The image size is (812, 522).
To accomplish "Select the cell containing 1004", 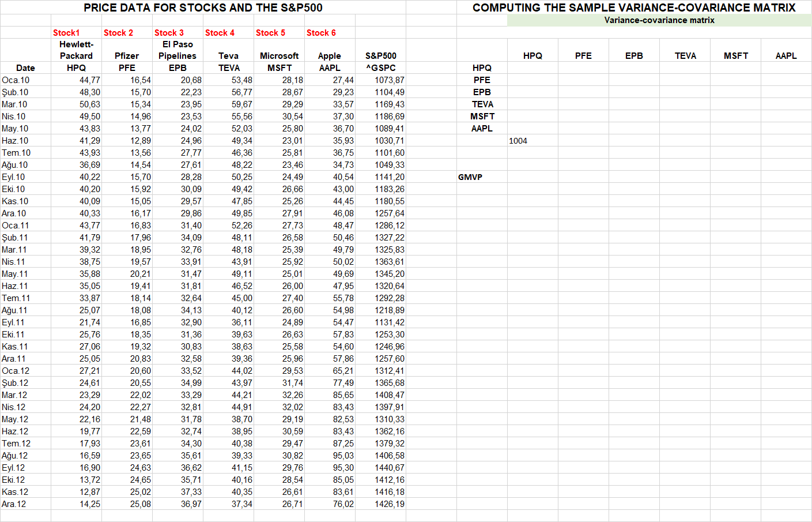I will pos(518,140).
